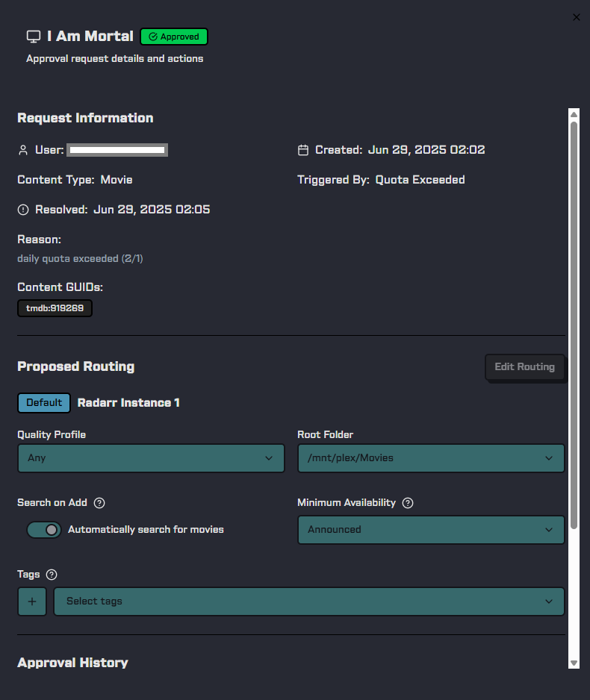This screenshot has height=700, width=590.
Task: Click the Approved status badge
Action: pyautogui.click(x=174, y=37)
